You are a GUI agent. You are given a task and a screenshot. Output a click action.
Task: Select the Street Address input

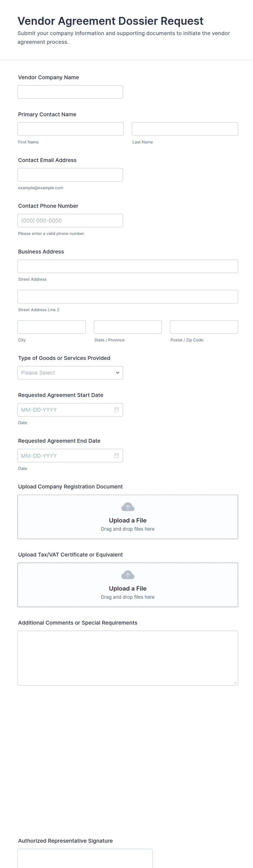128,266
